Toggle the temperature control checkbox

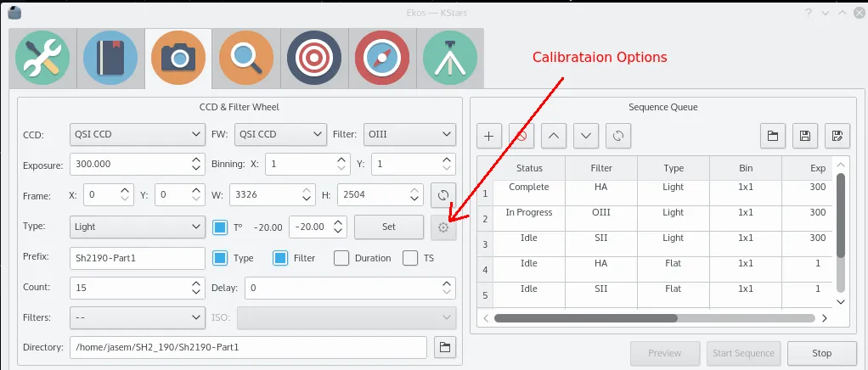(220, 227)
